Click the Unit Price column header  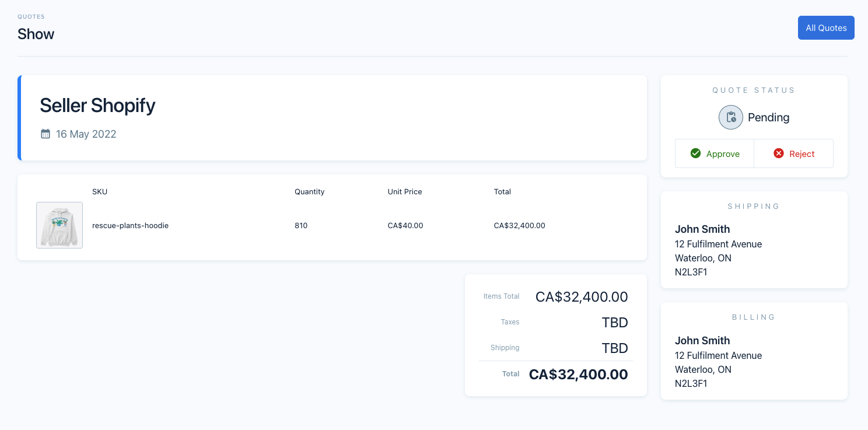click(x=405, y=191)
